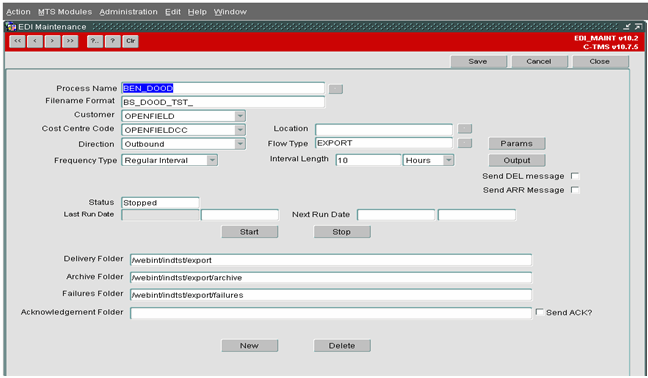The width and height of the screenshot is (648, 378).
Task: Click the Archive Folder field
Action: [331, 278]
